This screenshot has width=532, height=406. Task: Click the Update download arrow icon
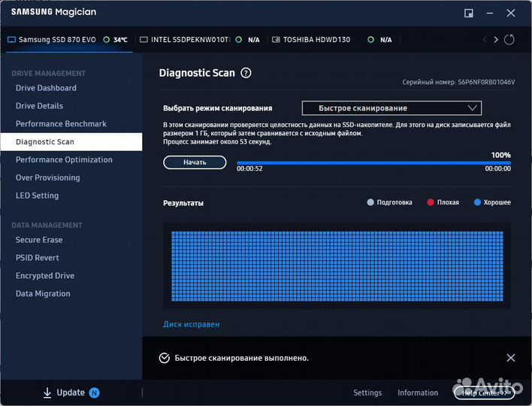coord(47,392)
